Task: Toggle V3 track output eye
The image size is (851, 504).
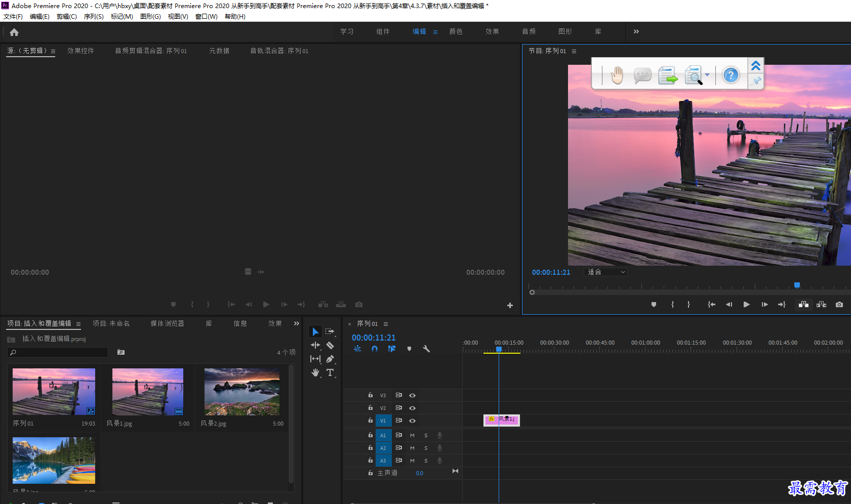Action: click(x=412, y=395)
